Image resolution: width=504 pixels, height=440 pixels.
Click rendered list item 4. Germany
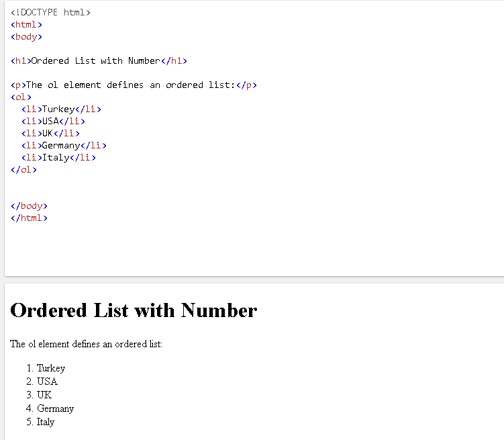pyautogui.click(x=50, y=408)
